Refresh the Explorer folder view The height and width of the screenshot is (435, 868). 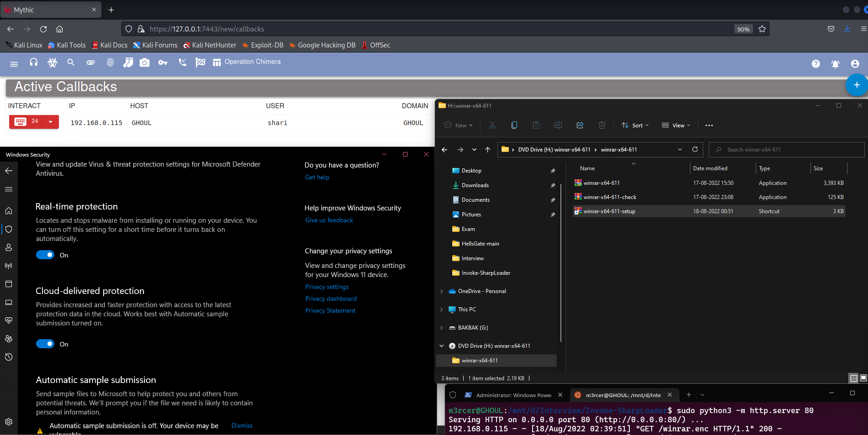pos(695,150)
